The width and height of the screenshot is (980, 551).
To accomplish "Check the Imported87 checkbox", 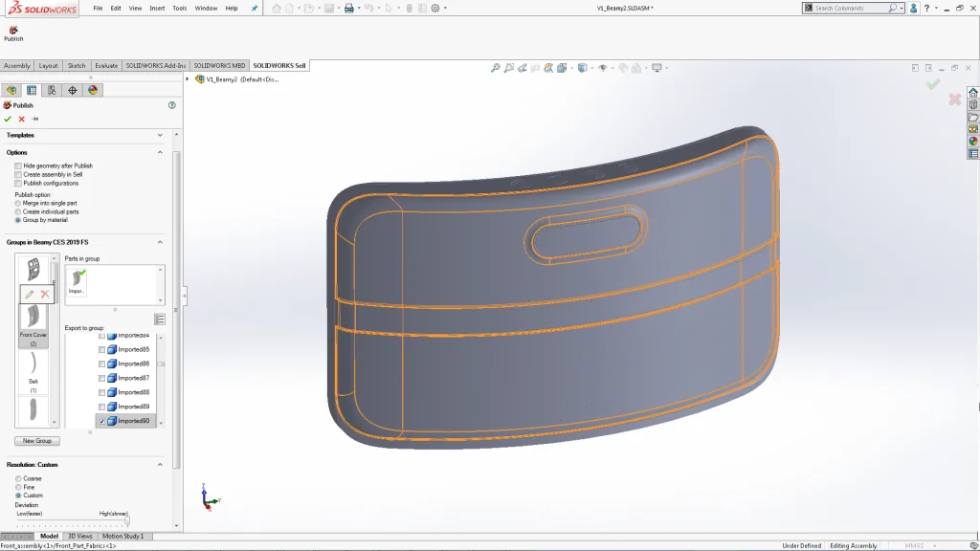I will click(x=102, y=378).
